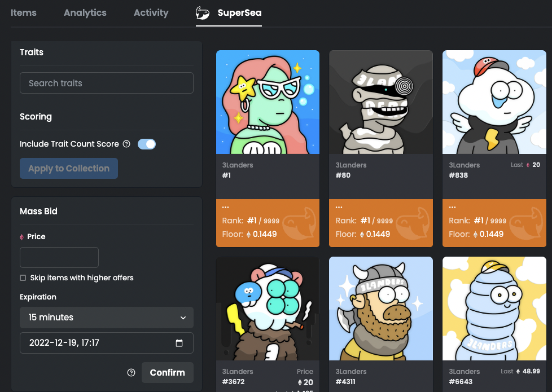Click the help icon beside Confirm
The height and width of the screenshot is (392, 552).
point(131,373)
